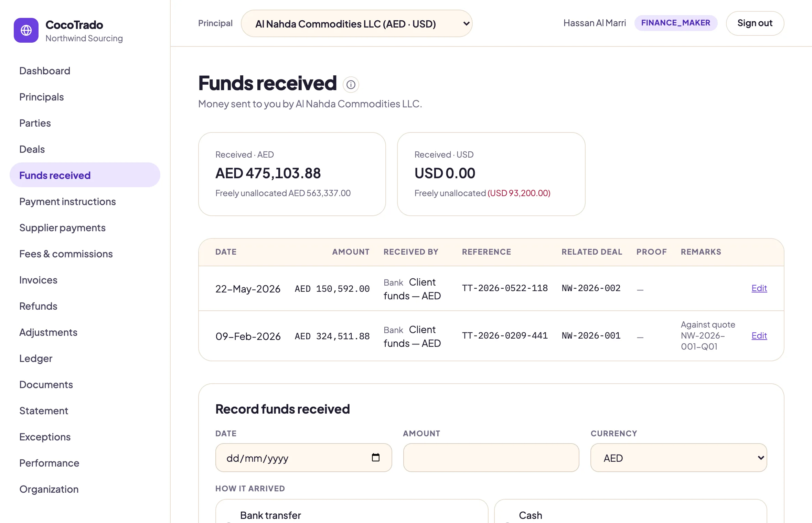Click related deal NW-2026-002
The height and width of the screenshot is (523, 812).
(591, 288)
